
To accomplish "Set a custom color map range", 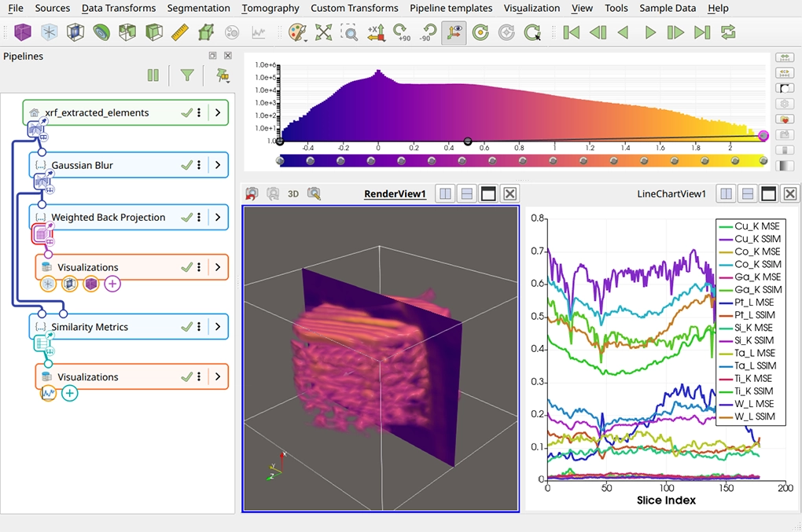I will click(x=785, y=73).
